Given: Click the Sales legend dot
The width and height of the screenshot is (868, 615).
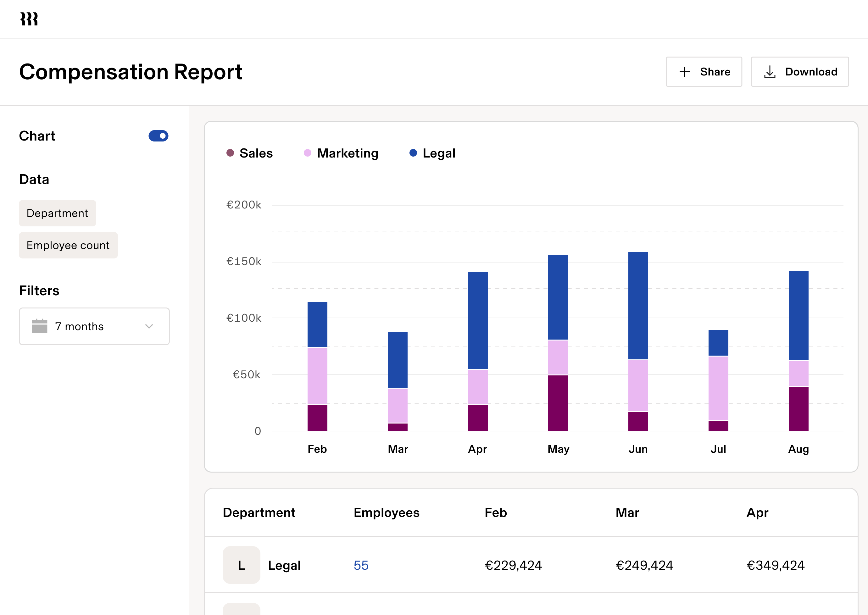Looking at the screenshot, I should tap(230, 153).
